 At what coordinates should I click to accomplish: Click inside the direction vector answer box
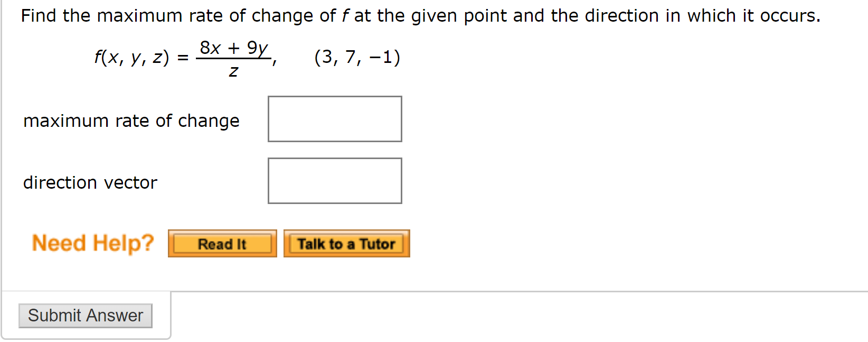(x=335, y=180)
